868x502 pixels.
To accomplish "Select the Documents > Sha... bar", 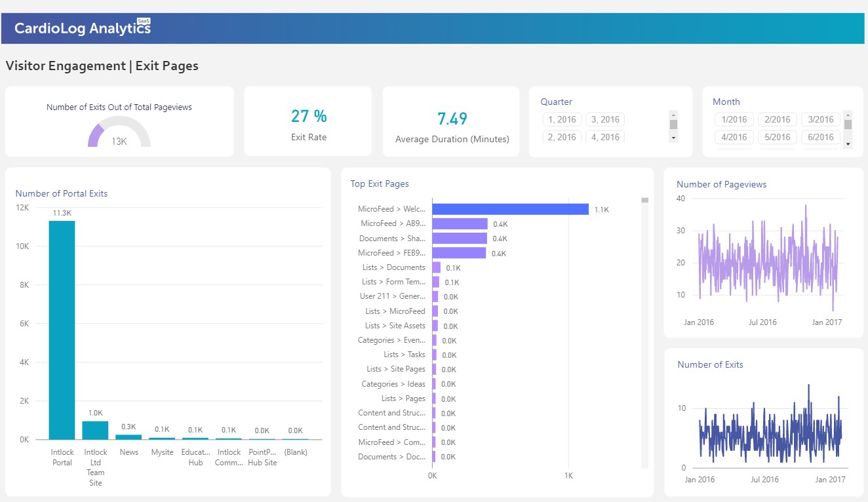I will coord(460,239).
